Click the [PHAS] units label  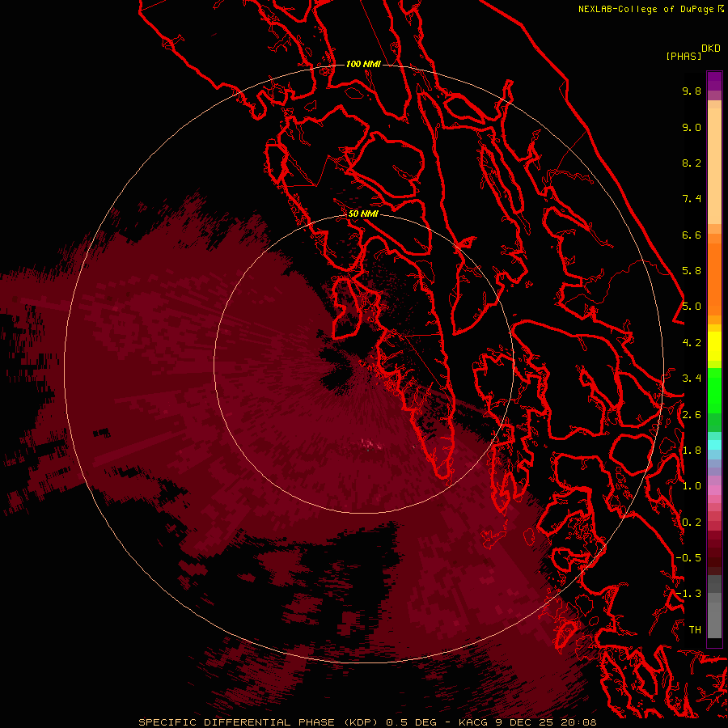684,56
